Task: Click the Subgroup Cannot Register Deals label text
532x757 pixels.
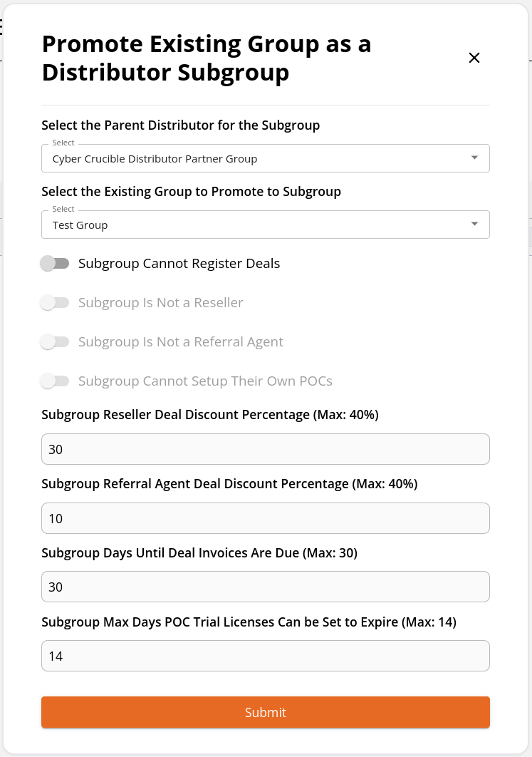Action: (x=179, y=264)
